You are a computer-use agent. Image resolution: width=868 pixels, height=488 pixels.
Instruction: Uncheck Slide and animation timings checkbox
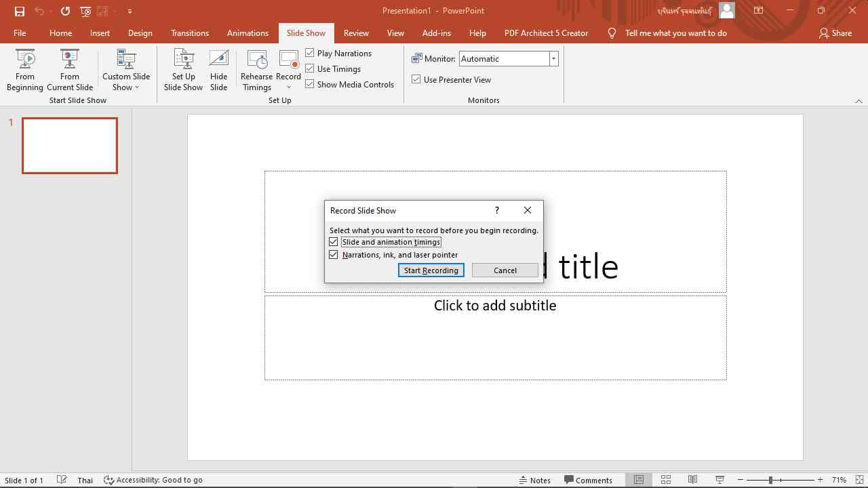click(x=334, y=242)
